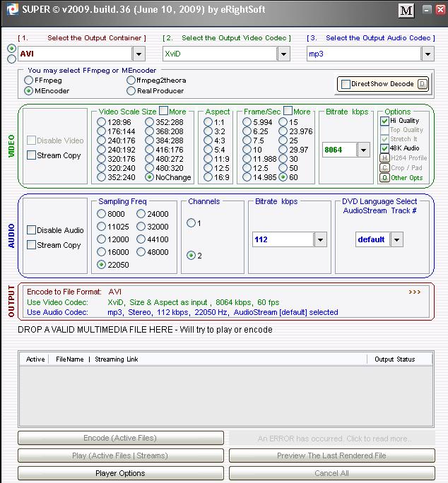Enable the DirectShow Decode checkbox
Image resolution: width=448 pixels, height=483 pixels.
[x=346, y=84]
